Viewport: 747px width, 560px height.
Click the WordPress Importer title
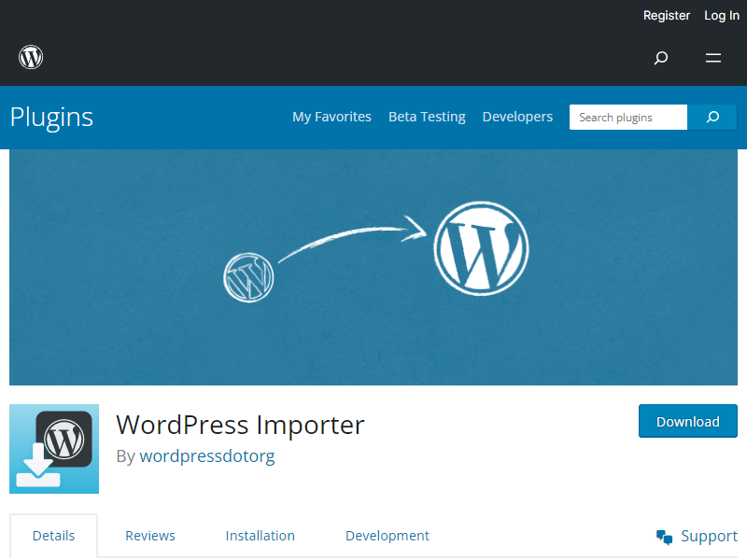(240, 425)
